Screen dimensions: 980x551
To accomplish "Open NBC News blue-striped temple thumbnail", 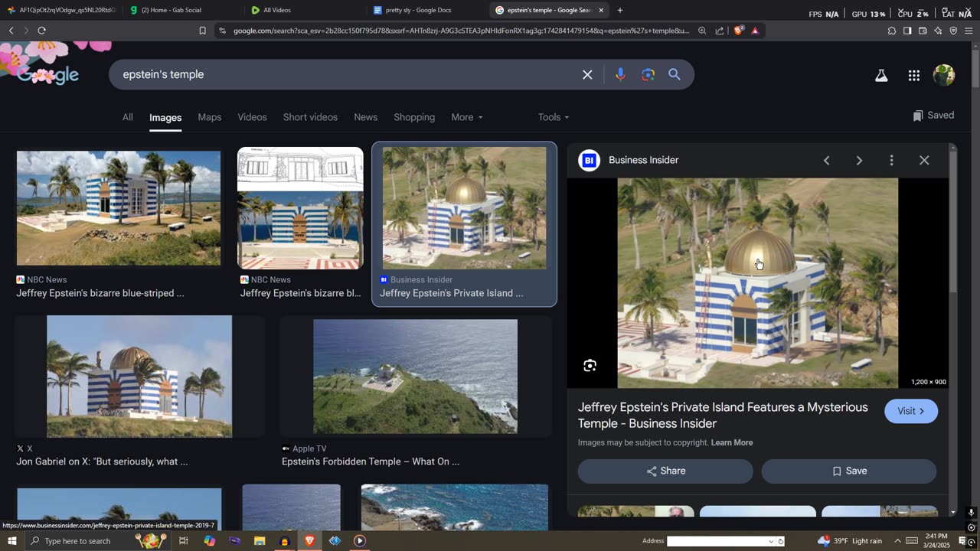I will point(119,208).
